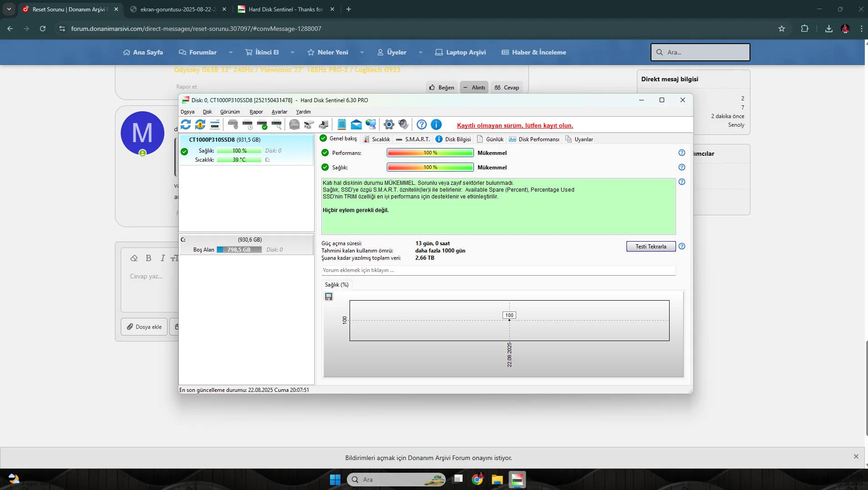Expand the Forumlar dropdown arrow
The width and height of the screenshot is (868, 490).
(x=231, y=52)
